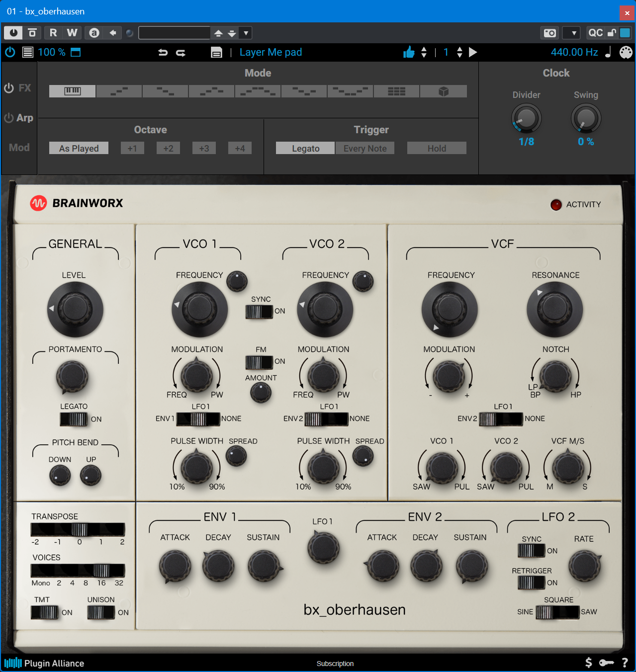Click the LFO 2 waveform slider
The image size is (636, 672).
pos(557,612)
